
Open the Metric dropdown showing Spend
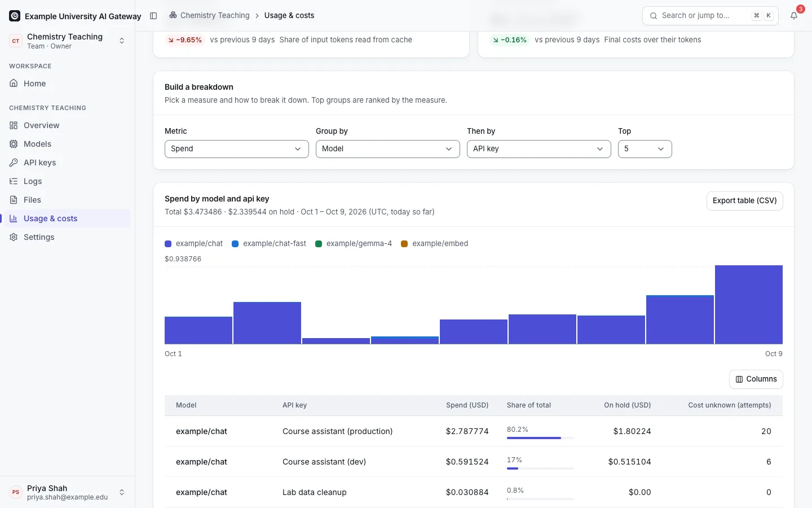coord(237,149)
